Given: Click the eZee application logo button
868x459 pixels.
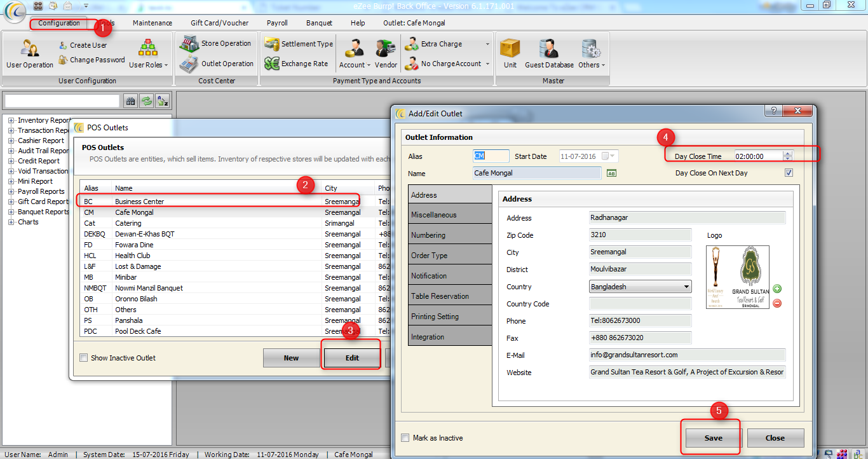Looking at the screenshot, I should [x=15, y=11].
